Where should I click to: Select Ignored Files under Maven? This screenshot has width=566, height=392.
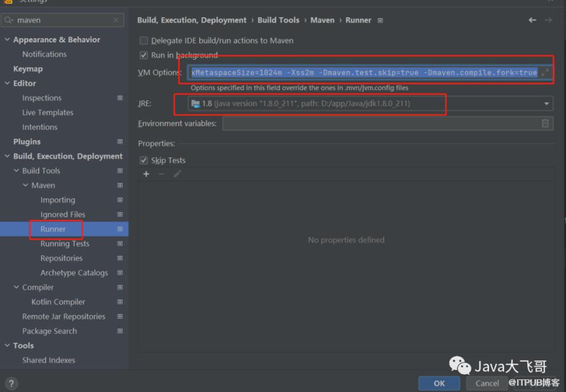click(63, 215)
